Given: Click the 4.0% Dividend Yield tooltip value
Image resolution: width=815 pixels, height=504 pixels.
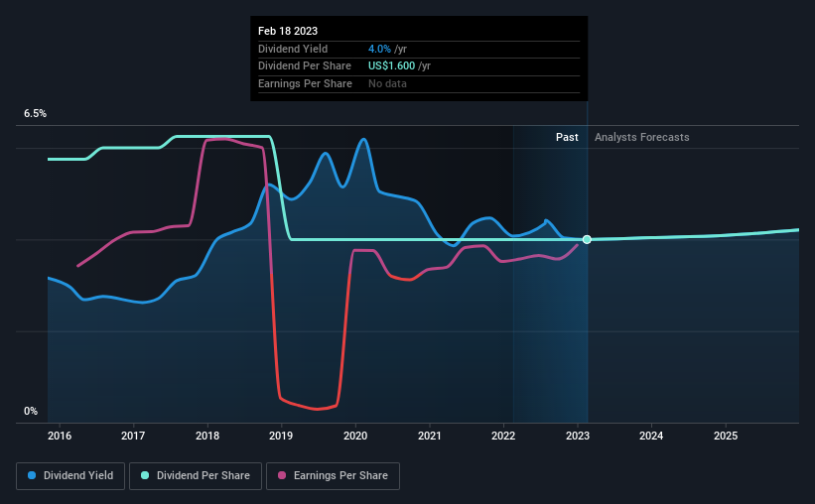Looking at the screenshot, I should [379, 49].
